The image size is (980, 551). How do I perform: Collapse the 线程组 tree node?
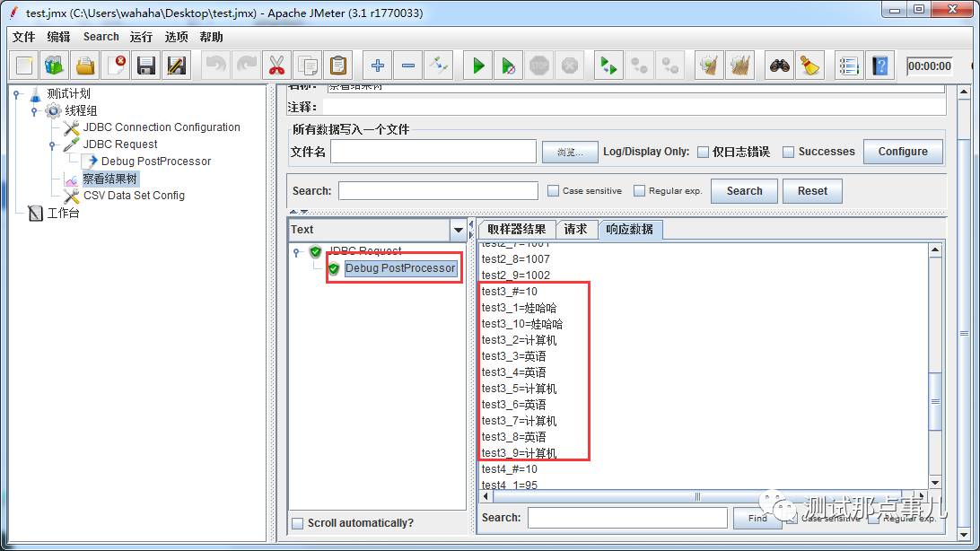pyautogui.click(x=34, y=111)
